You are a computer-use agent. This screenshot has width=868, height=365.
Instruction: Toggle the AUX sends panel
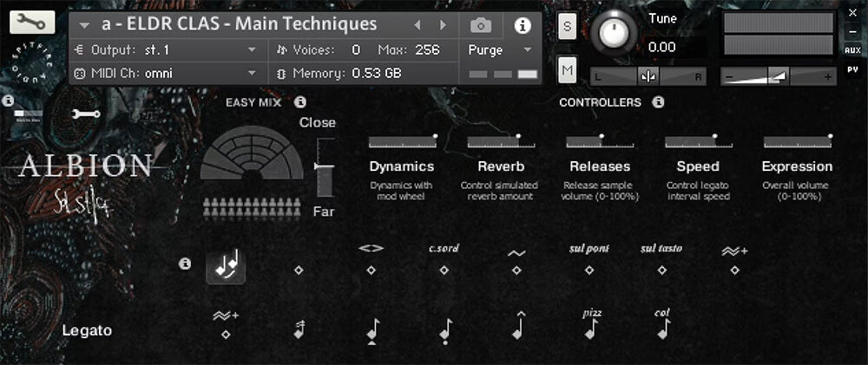(x=852, y=50)
